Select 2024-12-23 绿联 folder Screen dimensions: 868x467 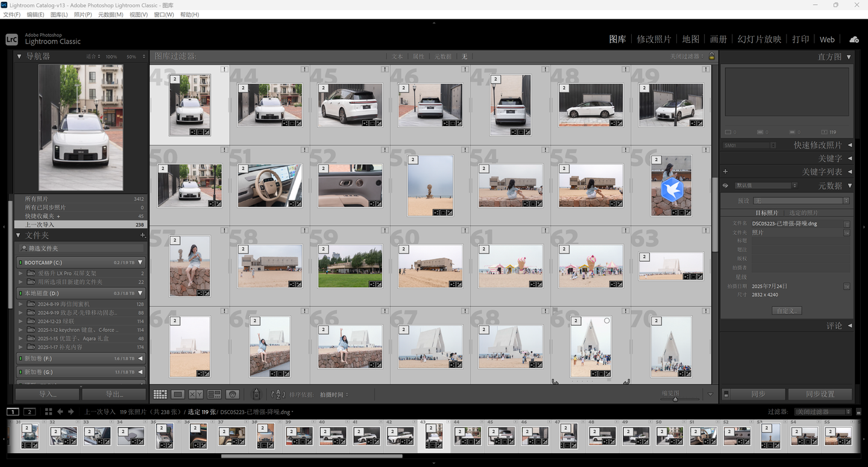click(x=80, y=322)
